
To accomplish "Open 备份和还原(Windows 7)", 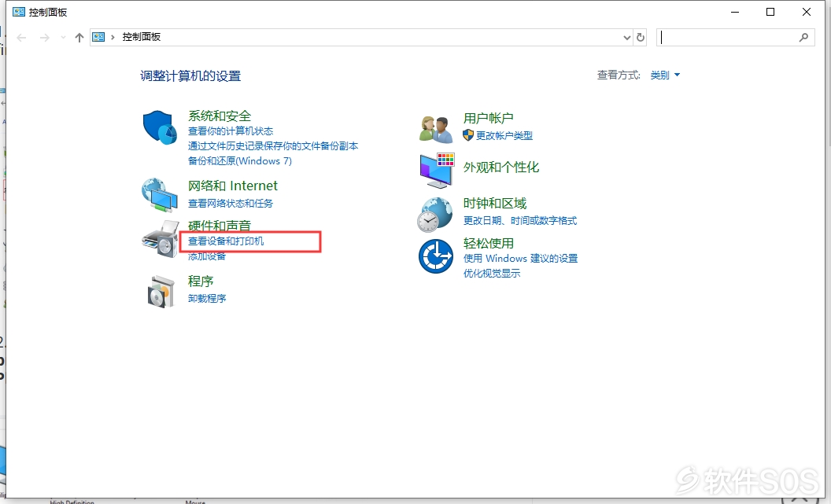I will pos(240,161).
